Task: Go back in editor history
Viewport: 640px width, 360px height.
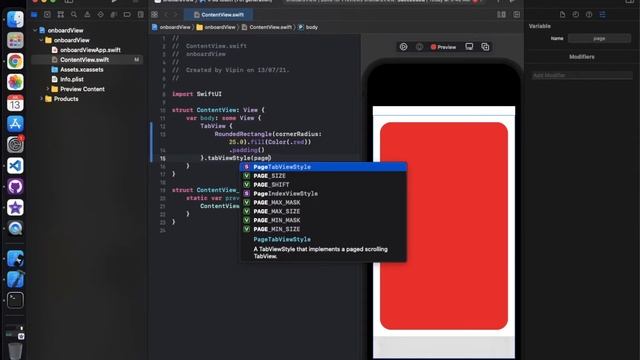Action: 166,15
